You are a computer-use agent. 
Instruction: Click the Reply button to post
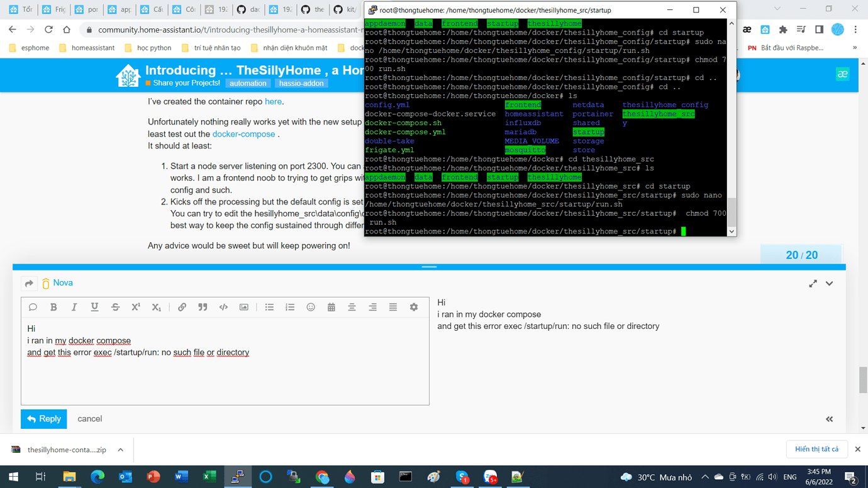point(43,419)
